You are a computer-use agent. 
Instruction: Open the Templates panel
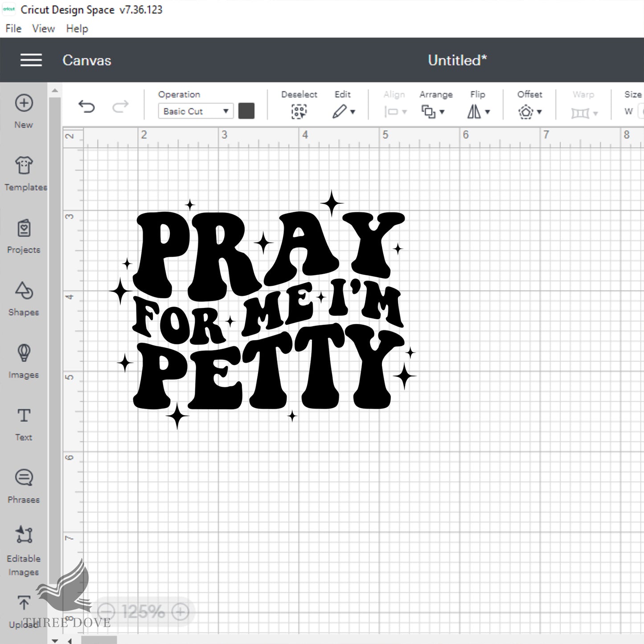(x=24, y=173)
